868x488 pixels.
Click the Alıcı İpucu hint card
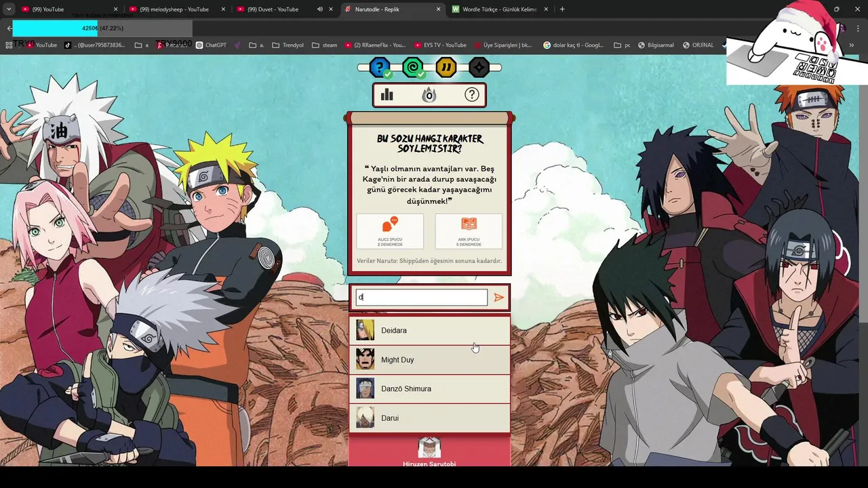pyautogui.click(x=390, y=231)
